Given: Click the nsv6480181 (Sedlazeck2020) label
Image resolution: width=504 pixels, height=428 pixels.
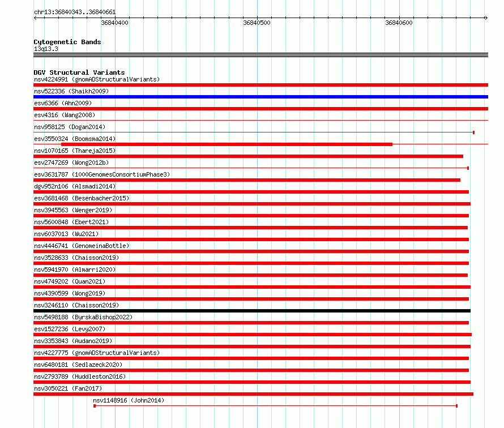Looking at the screenshot, I should pyautogui.click(x=78, y=365).
